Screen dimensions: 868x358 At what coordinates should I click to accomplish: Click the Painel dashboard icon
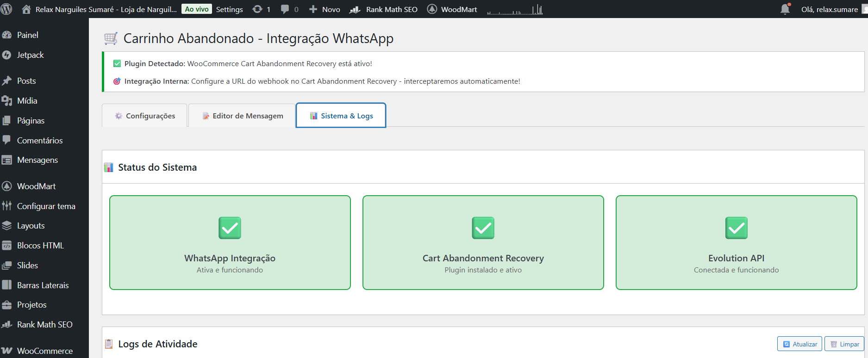coord(7,35)
